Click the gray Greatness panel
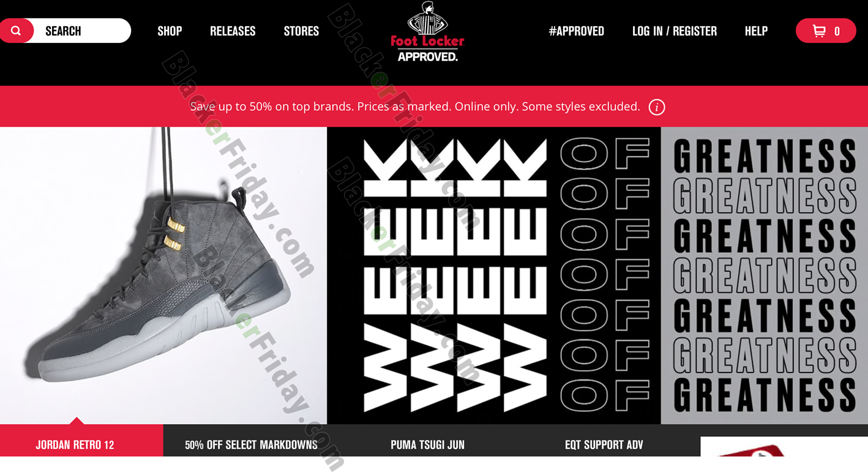 tap(765, 275)
